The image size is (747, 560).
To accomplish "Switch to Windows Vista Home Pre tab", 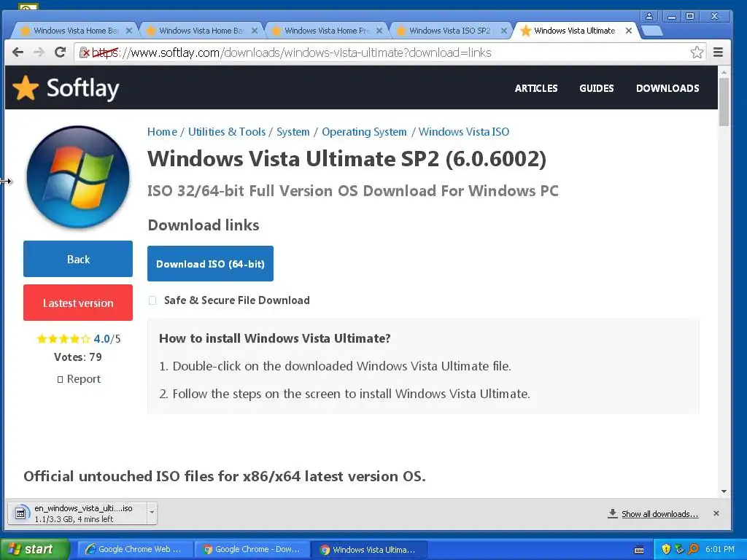I will tap(327, 31).
